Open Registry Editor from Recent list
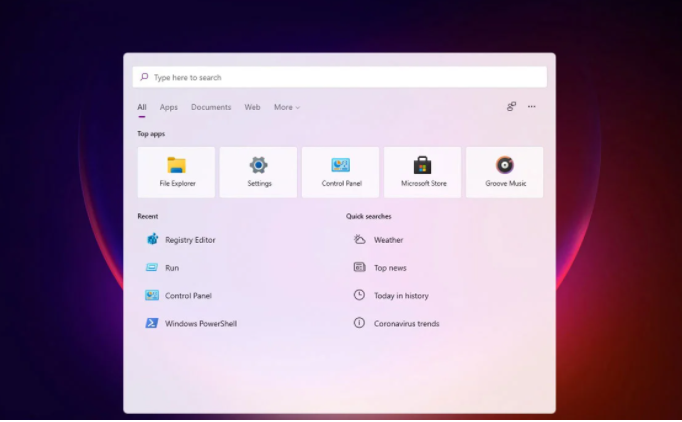 (189, 240)
